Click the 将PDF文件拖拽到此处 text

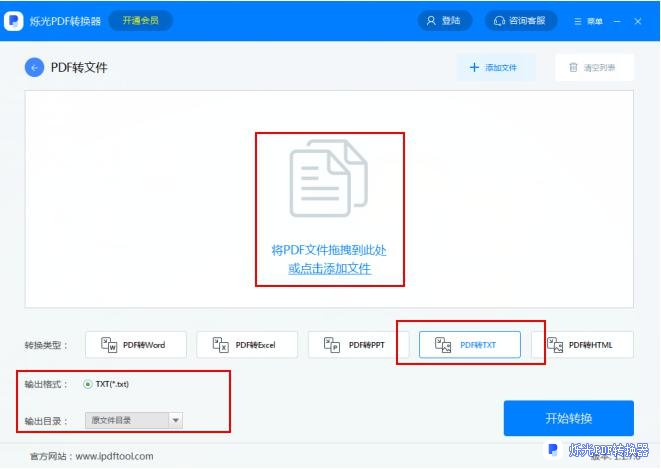click(x=329, y=250)
